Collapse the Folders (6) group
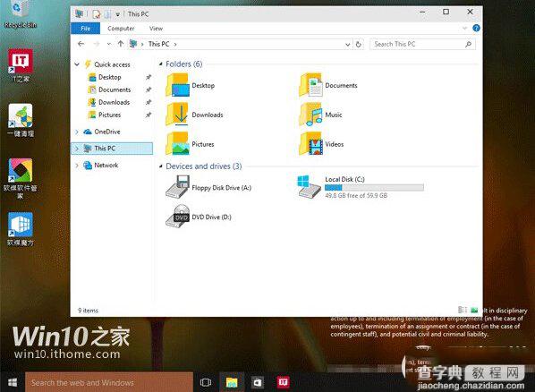 click(161, 64)
